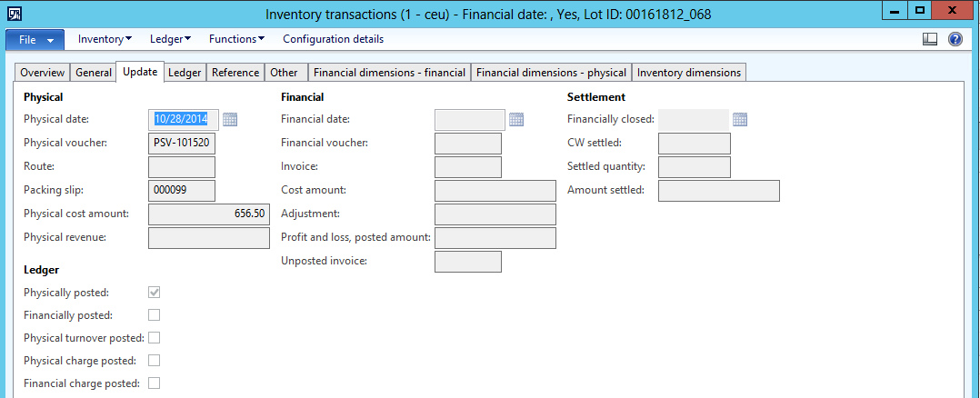This screenshot has width=980, height=398.
Task: Open the Functions dropdown menu
Action: coord(236,39)
